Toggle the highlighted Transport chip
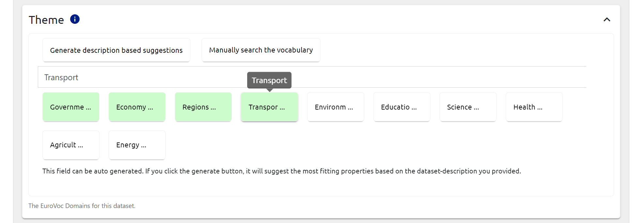Viewport: 644px width, 223px height. (269, 107)
